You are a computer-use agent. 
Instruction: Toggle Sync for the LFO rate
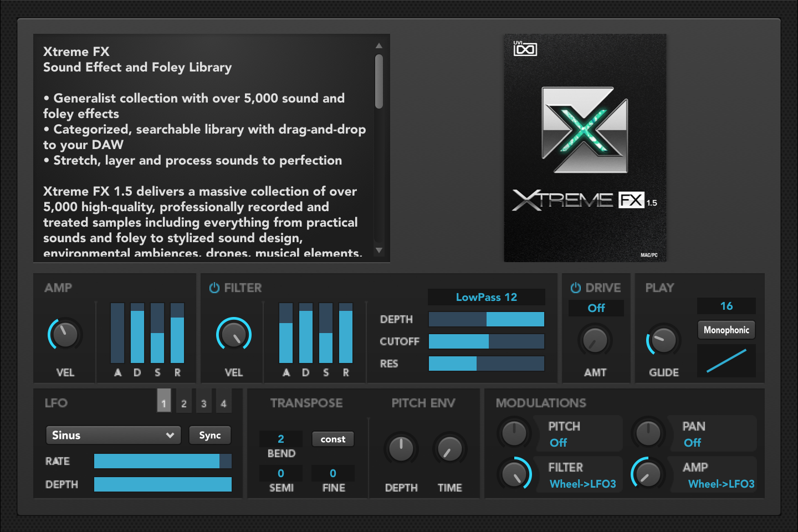[x=209, y=435]
